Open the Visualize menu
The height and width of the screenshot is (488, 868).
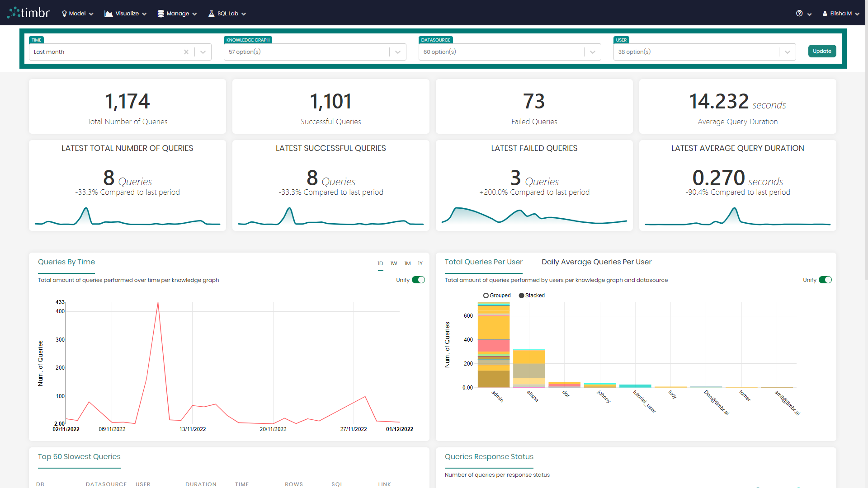[x=126, y=13]
